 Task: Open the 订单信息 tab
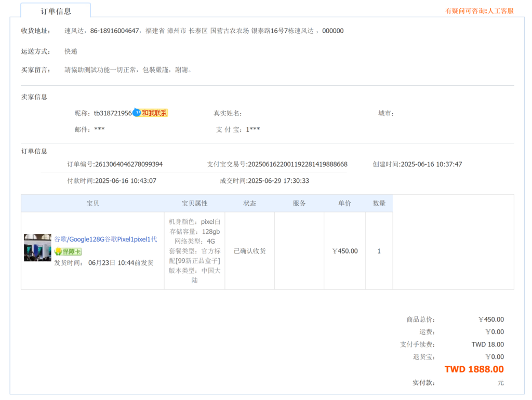[x=56, y=11]
